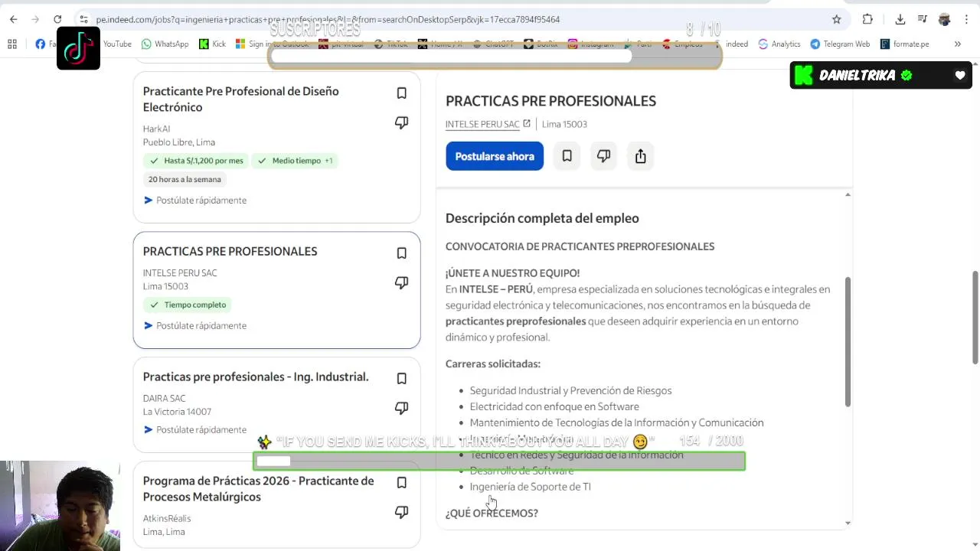Image resolution: width=980 pixels, height=551 pixels.
Task: Click the 'Hasta S/.1,200 por mes' tag
Action: click(196, 161)
